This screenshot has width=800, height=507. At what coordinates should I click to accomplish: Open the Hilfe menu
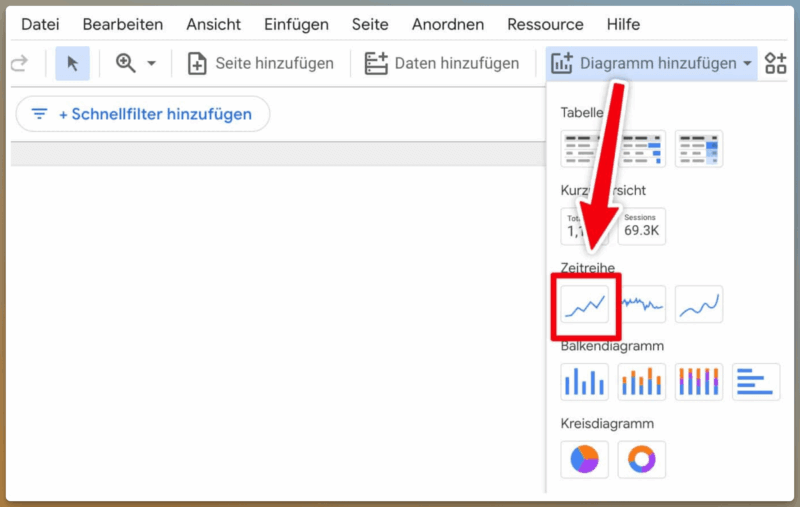[x=623, y=24]
